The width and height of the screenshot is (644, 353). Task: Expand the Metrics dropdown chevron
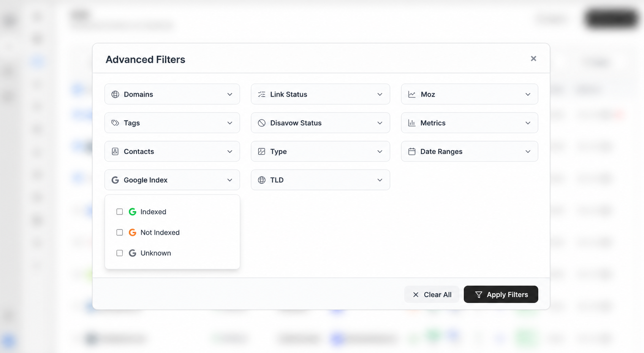[x=528, y=123]
